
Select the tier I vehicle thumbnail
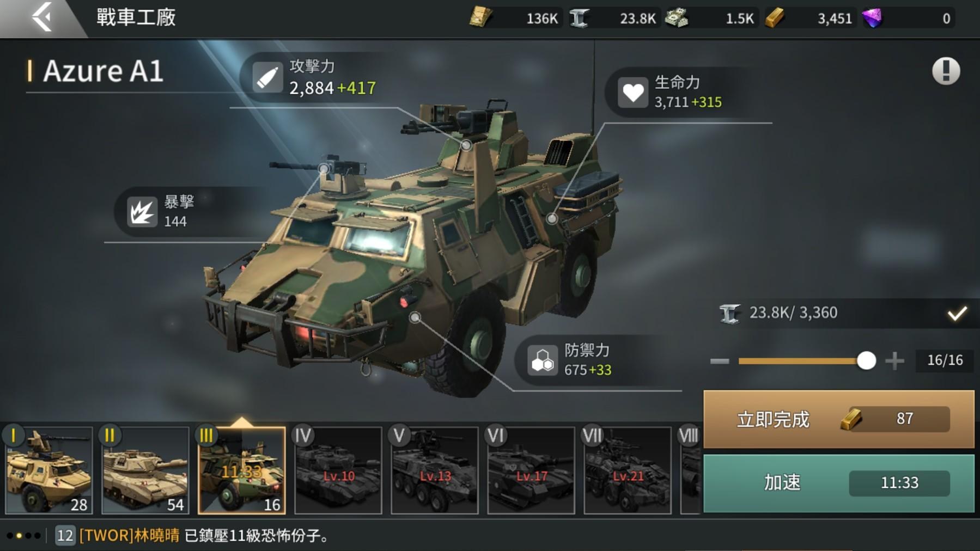tap(49, 470)
